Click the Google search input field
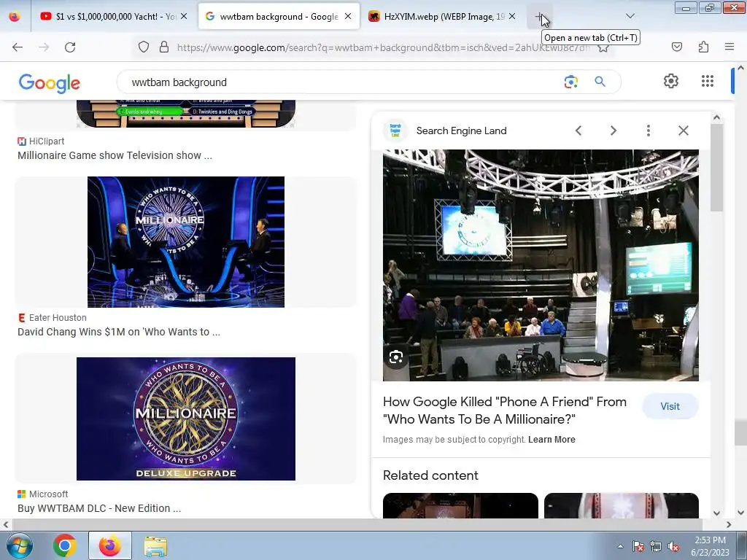 [343, 82]
